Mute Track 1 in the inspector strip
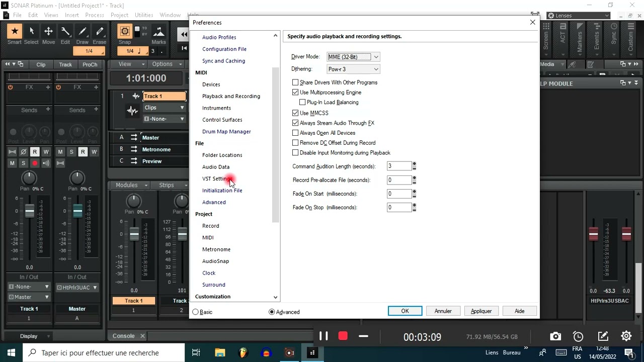This screenshot has height=362, width=644. click(12, 163)
